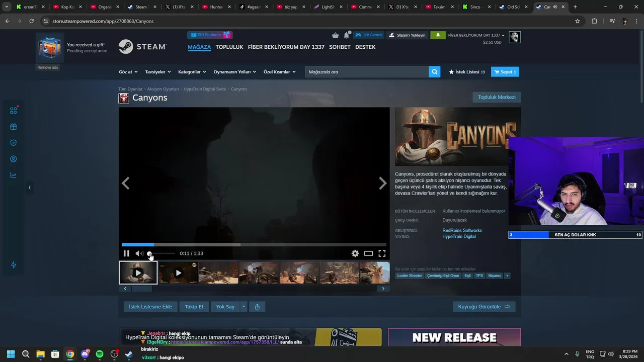The image size is (644, 362).
Task: Open the user avatar picture in the header
Action: [x=514, y=37]
